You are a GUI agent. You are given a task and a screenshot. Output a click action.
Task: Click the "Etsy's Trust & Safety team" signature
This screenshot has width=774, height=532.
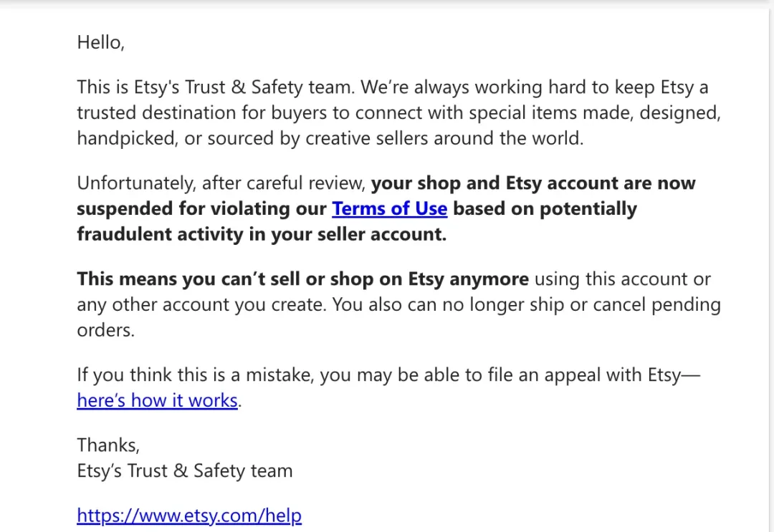pyautogui.click(x=185, y=471)
